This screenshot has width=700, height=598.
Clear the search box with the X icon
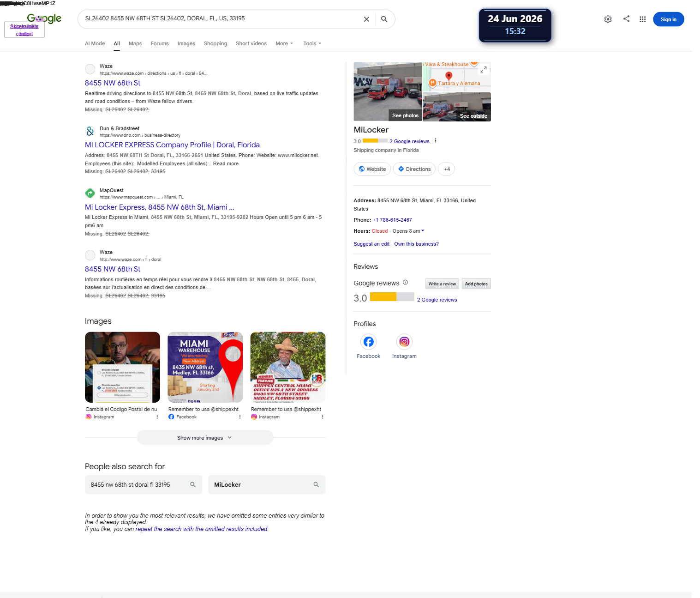366,19
